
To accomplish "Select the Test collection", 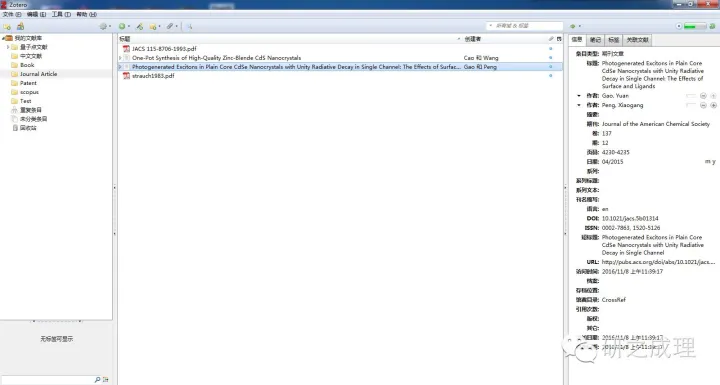I will pyautogui.click(x=26, y=101).
